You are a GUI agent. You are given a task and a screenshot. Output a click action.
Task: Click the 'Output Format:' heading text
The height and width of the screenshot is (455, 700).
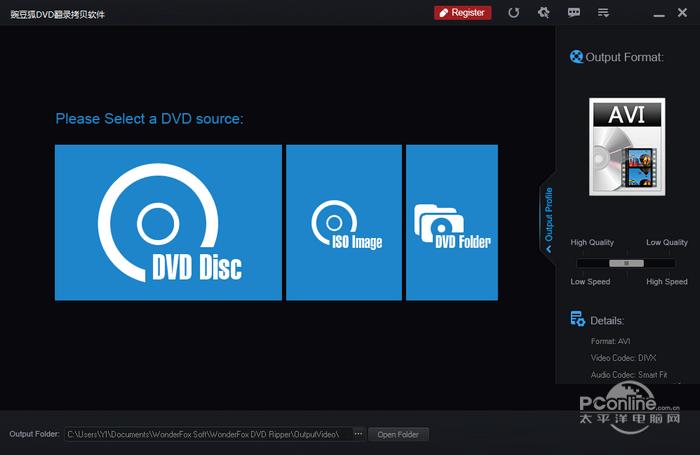[624, 57]
